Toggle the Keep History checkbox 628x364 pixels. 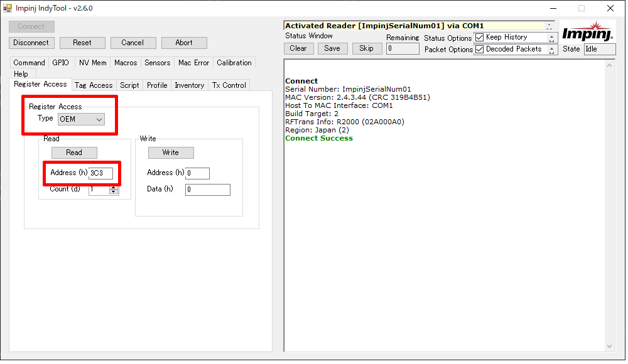pos(479,38)
